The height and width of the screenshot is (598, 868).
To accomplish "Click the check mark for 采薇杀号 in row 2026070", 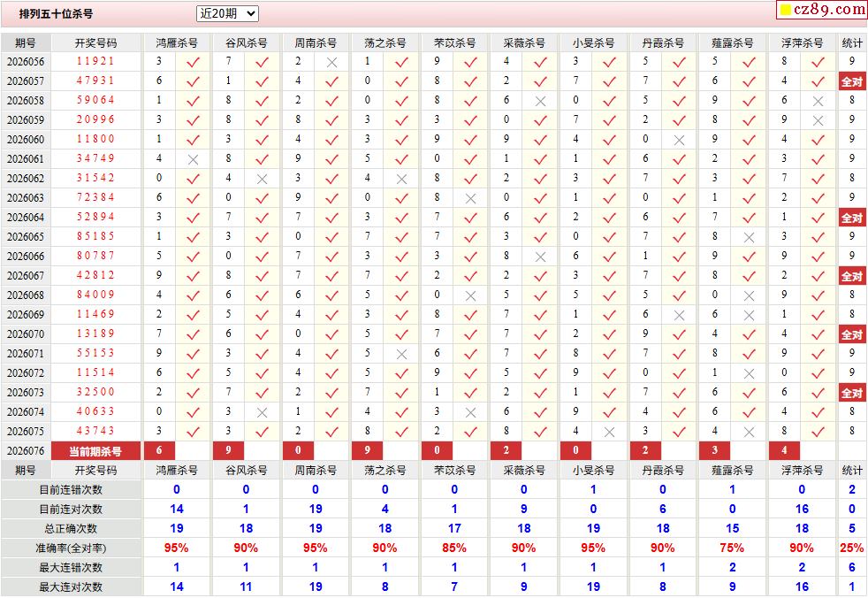I will pos(540,334).
